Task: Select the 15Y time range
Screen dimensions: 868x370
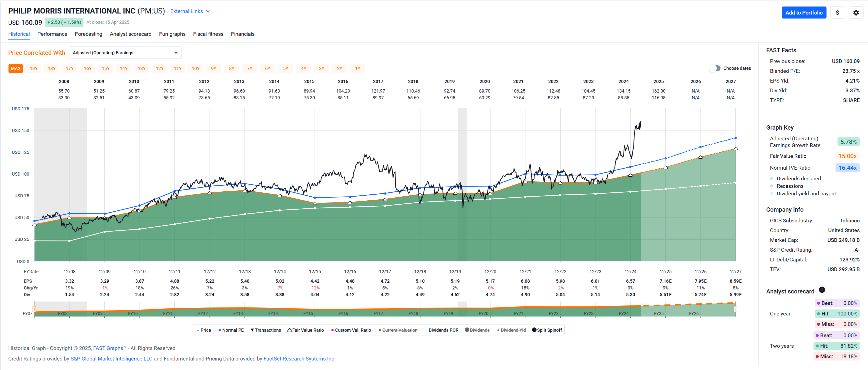Action: pyautogui.click(x=106, y=69)
